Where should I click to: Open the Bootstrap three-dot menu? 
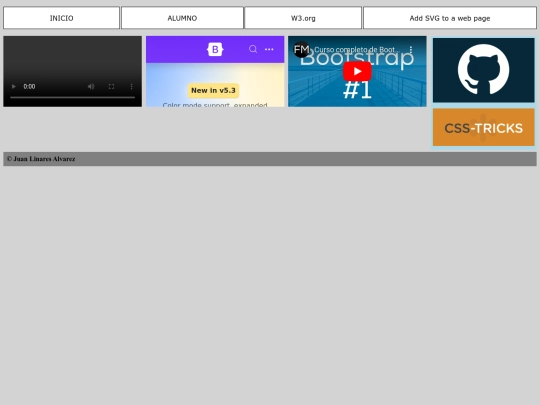(x=269, y=49)
